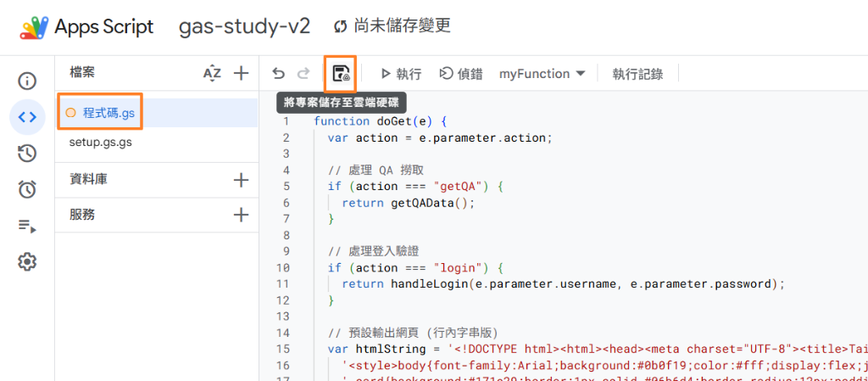Viewport: 868px width, 381px height.
Task: Open Project Settings gear icon
Action: pyautogui.click(x=27, y=261)
